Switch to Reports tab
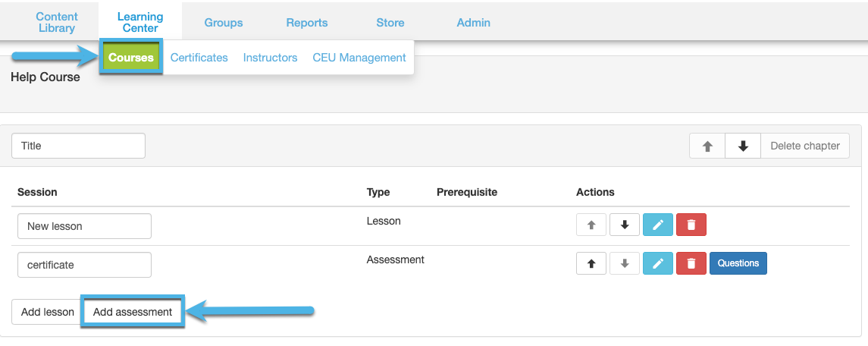This screenshot has width=868, height=346. pos(307,23)
